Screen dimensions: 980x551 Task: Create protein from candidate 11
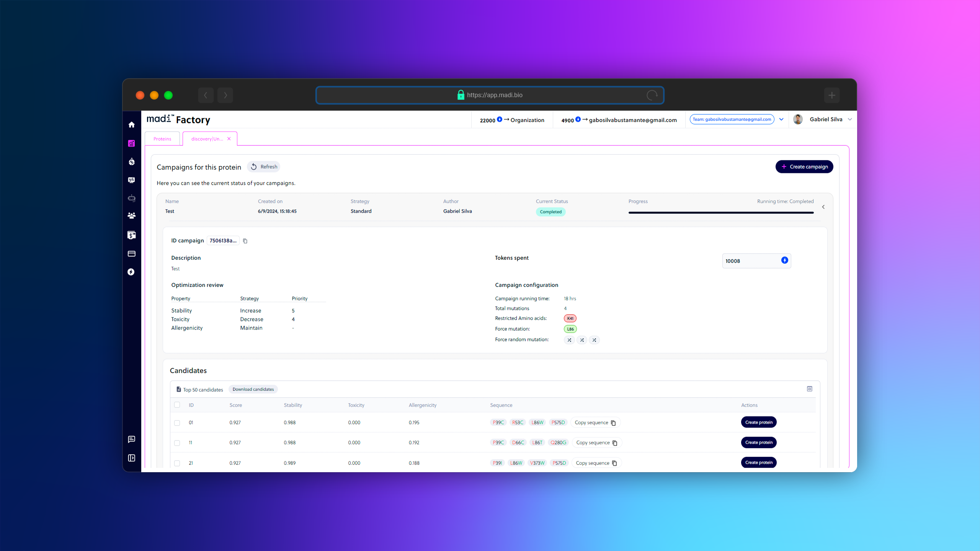759,442
